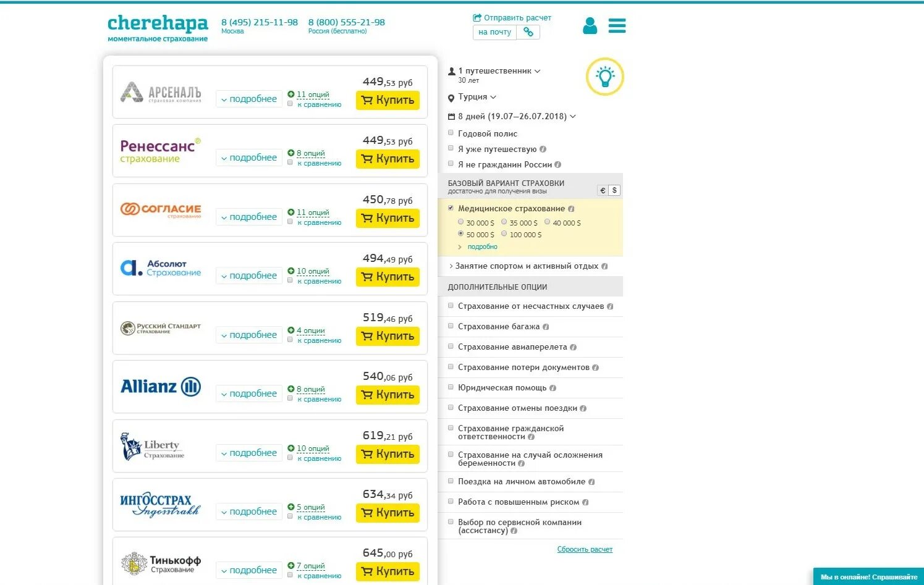The height and width of the screenshot is (585, 924).
Task: Select 40 000 $ coverage amount
Action: (548, 222)
